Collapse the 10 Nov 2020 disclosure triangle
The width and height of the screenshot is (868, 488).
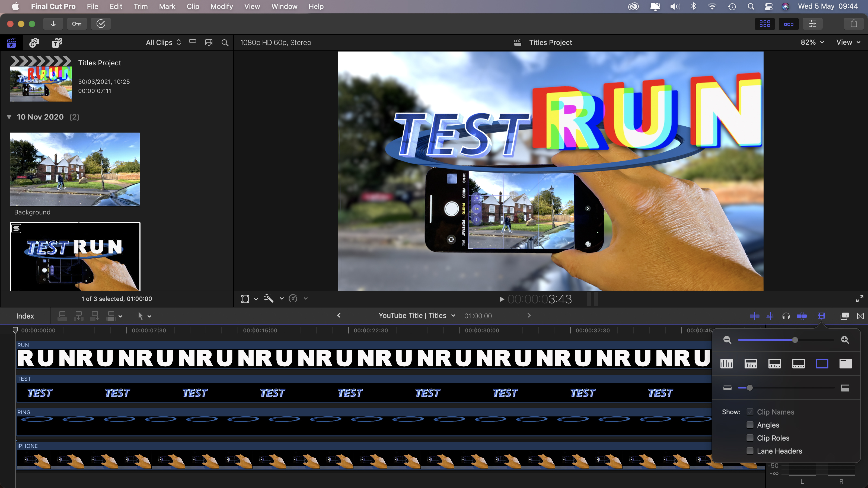click(x=9, y=117)
